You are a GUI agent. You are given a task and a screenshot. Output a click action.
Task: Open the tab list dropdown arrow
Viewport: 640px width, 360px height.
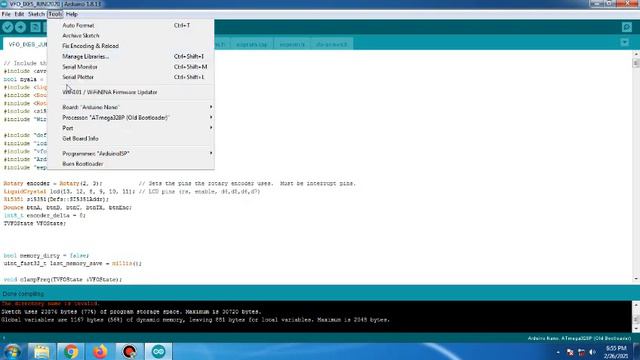[624, 42]
